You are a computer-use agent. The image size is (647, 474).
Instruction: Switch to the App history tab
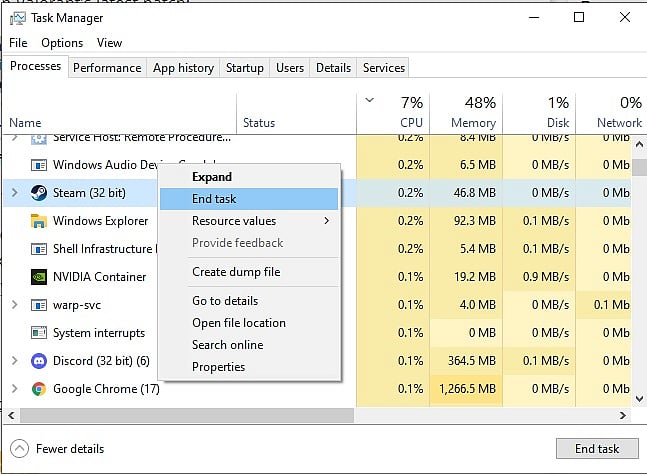(x=183, y=68)
